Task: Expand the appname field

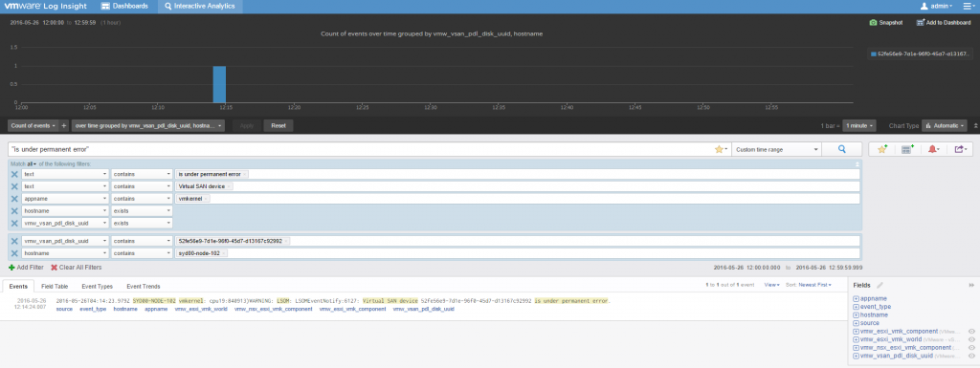Action: (x=856, y=299)
